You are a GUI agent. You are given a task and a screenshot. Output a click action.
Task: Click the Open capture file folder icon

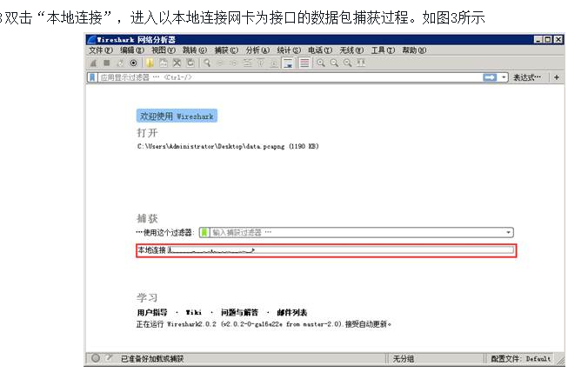click(150, 63)
